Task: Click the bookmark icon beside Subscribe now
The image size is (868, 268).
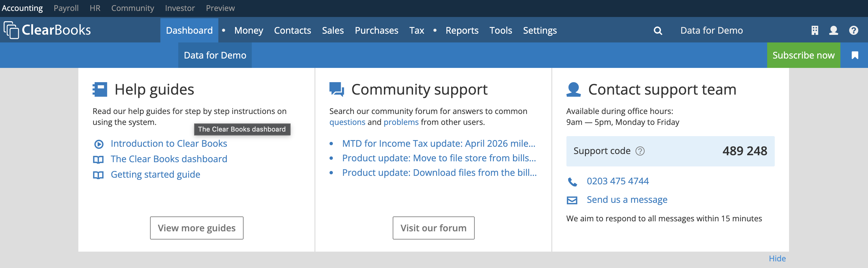Action: [x=855, y=55]
